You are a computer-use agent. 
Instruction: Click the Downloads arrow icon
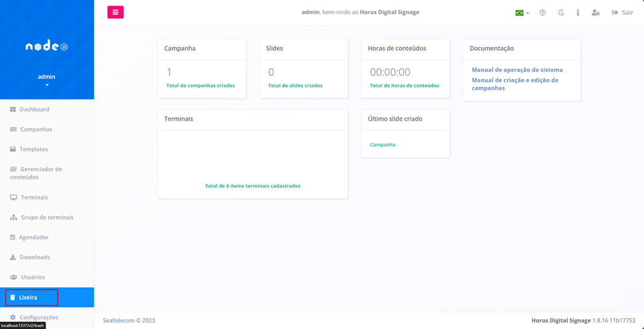(x=13, y=257)
